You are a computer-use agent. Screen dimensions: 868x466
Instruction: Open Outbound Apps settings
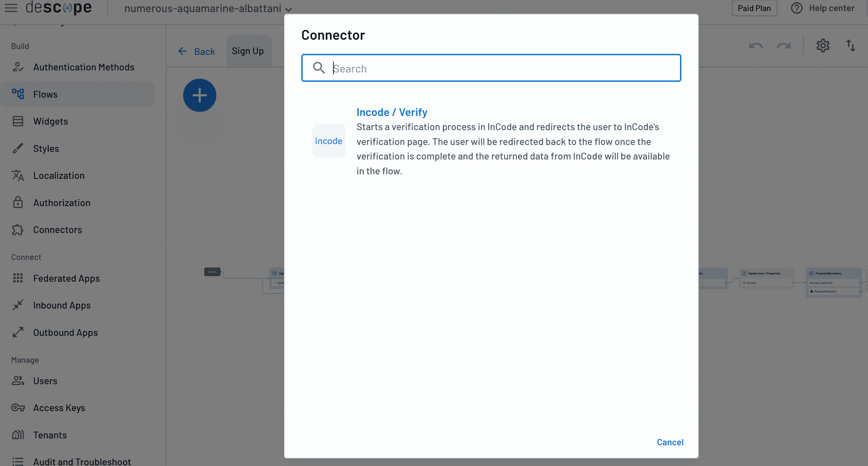point(65,332)
